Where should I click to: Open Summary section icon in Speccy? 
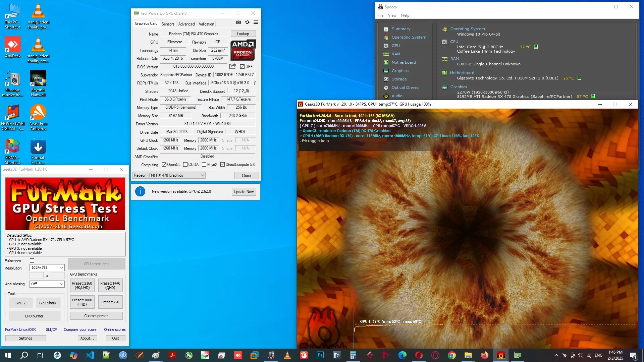pos(386,29)
